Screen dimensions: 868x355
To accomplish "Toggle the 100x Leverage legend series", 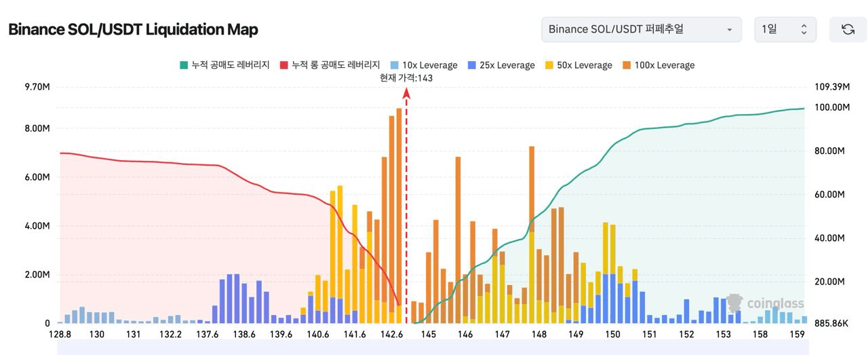I will click(658, 65).
